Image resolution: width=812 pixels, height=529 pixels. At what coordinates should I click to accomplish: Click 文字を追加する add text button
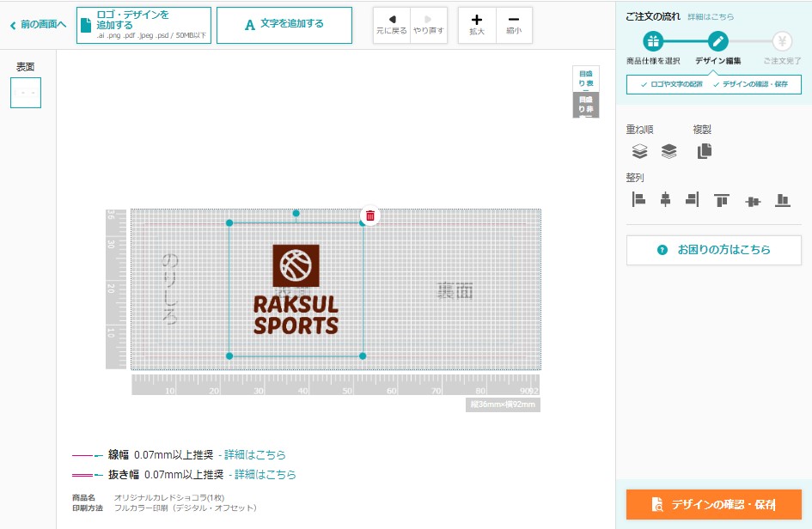[284, 25]
